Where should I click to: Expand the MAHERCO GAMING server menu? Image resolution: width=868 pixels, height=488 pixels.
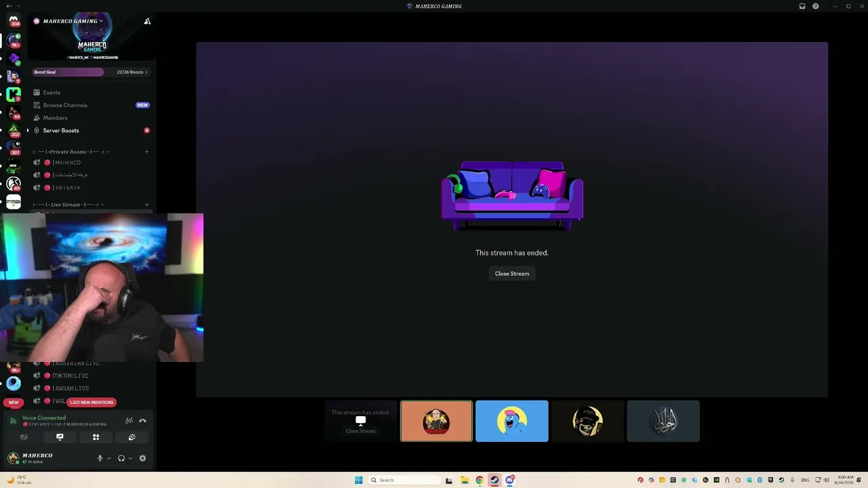coord(73,21)
